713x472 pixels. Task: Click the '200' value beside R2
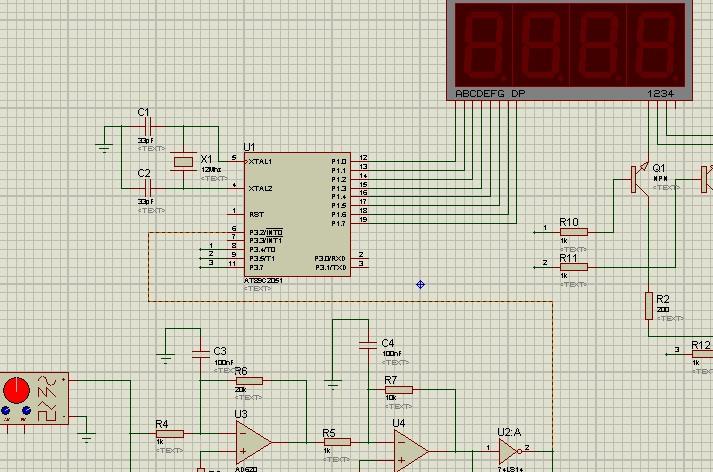coord(663,309)
